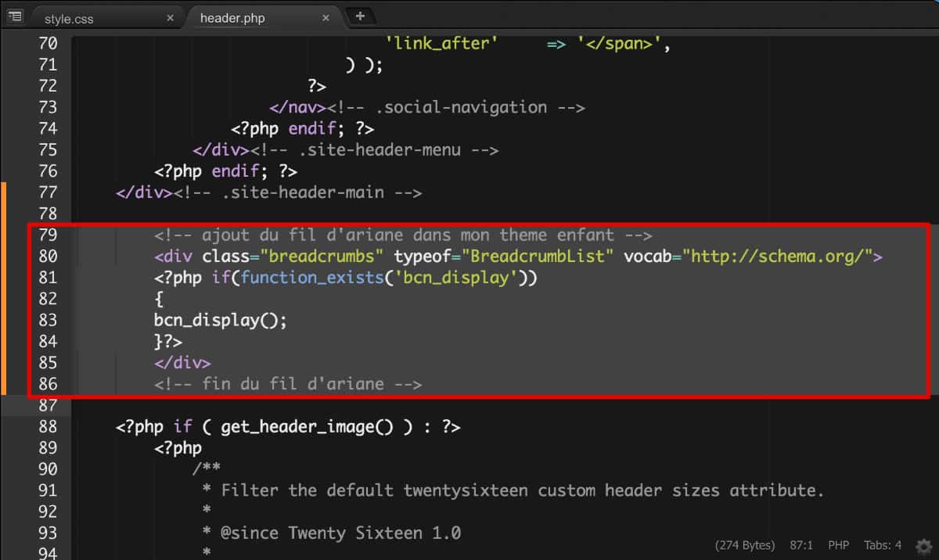This screenshot has height=560, width=939.
Task: Toggle the file list icon top-left
Action: point(15,16)
